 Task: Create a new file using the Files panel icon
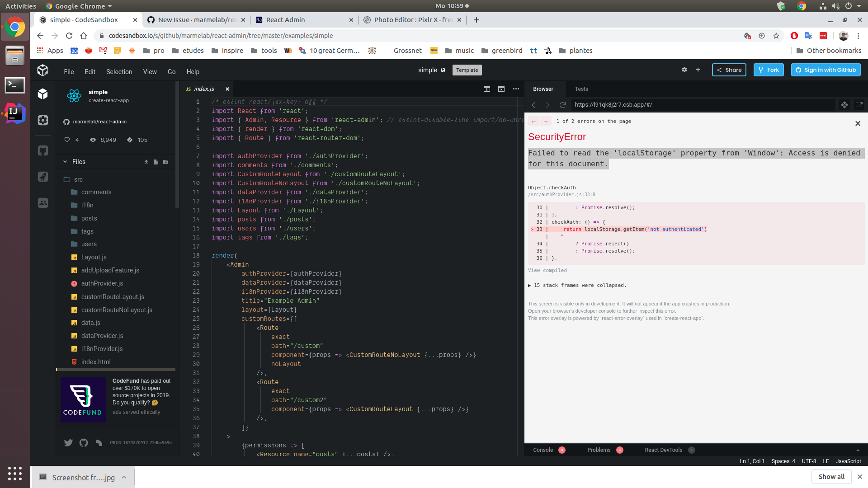tap(156, 162)
